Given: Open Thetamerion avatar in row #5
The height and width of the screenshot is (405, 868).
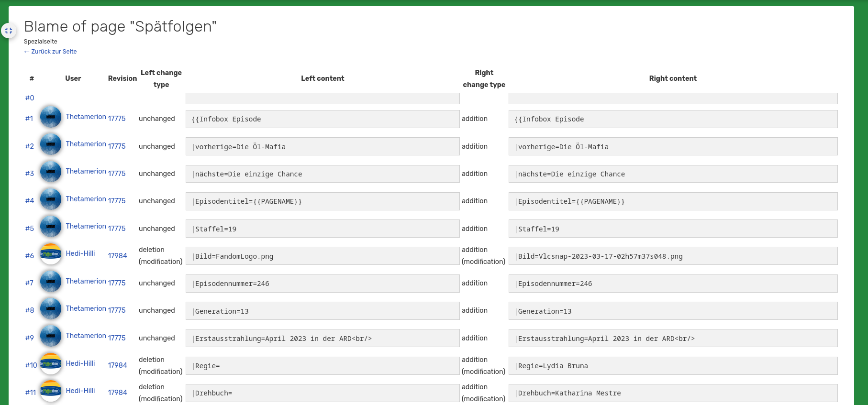Looking at the screenshot, I should tap(51, 227).
